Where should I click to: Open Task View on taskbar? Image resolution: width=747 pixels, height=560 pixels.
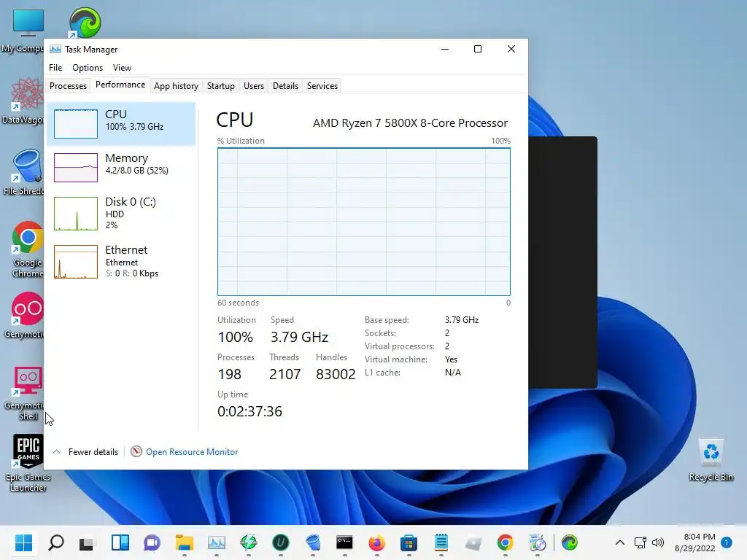(x=86, y=542)
